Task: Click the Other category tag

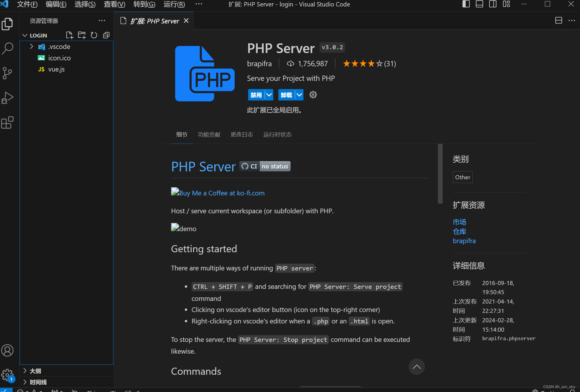Action: click(x=463, y=177)
